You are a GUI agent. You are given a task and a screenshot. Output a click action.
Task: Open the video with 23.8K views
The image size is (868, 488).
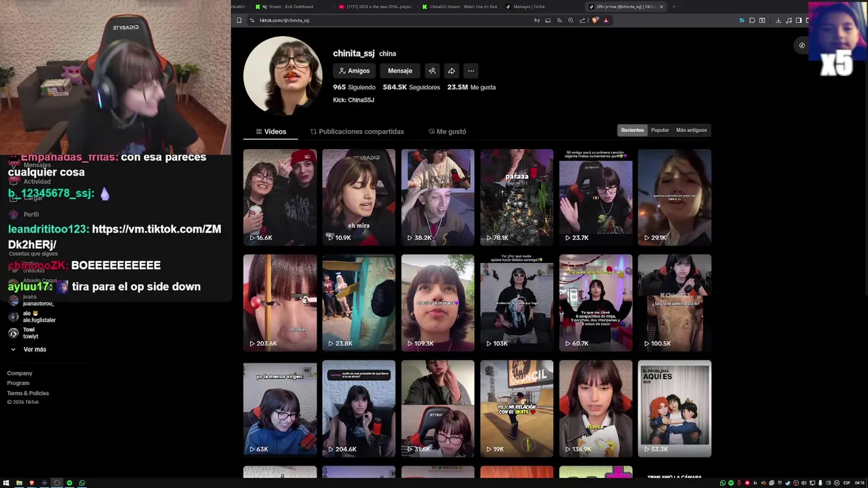click(359, 303)
